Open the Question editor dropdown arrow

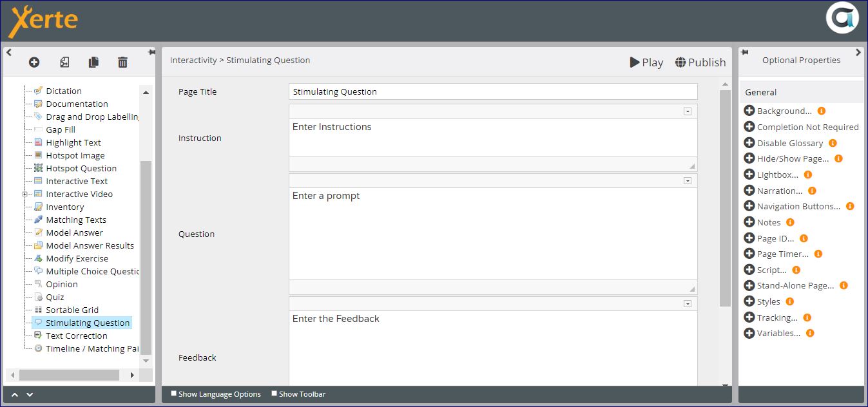[688, 181]
